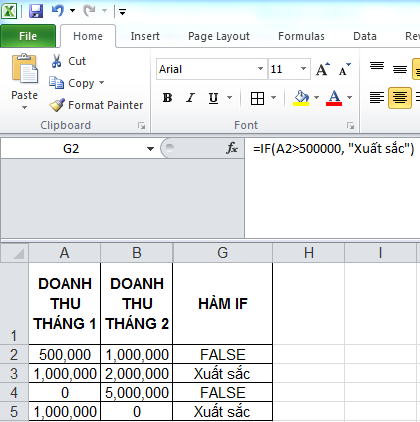This screenshot has width=420, height=422.
Task: Select column A header
Action: point(65,253)
